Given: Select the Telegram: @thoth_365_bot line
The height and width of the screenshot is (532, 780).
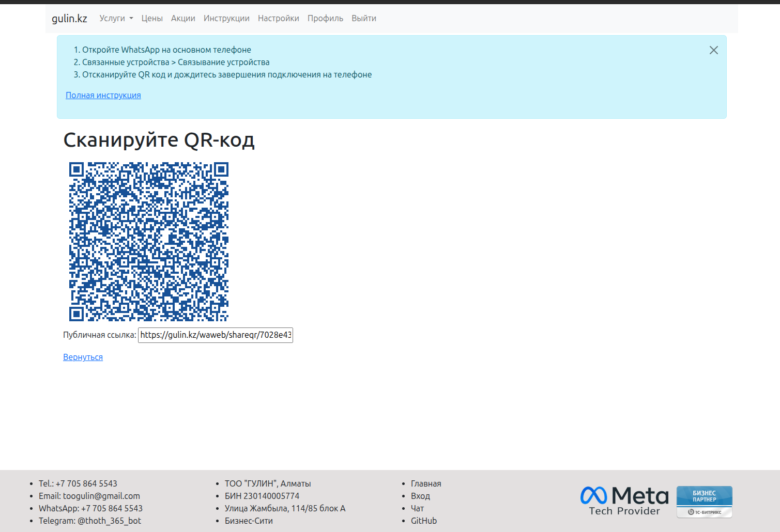Looking at the screenshot, I should point(90,521).
